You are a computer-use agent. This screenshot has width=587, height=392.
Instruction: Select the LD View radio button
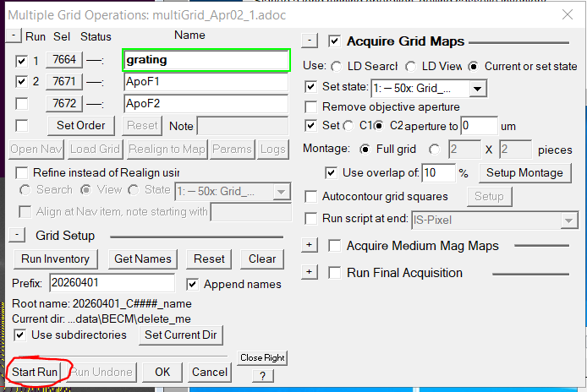pos(411,67)
